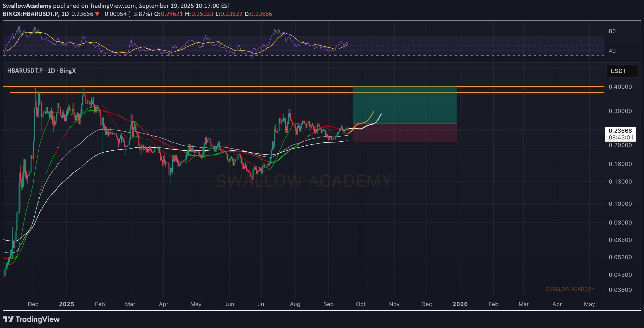
Task: Click the green take-profit zone of long position
Action: click(x=405, y=105)
